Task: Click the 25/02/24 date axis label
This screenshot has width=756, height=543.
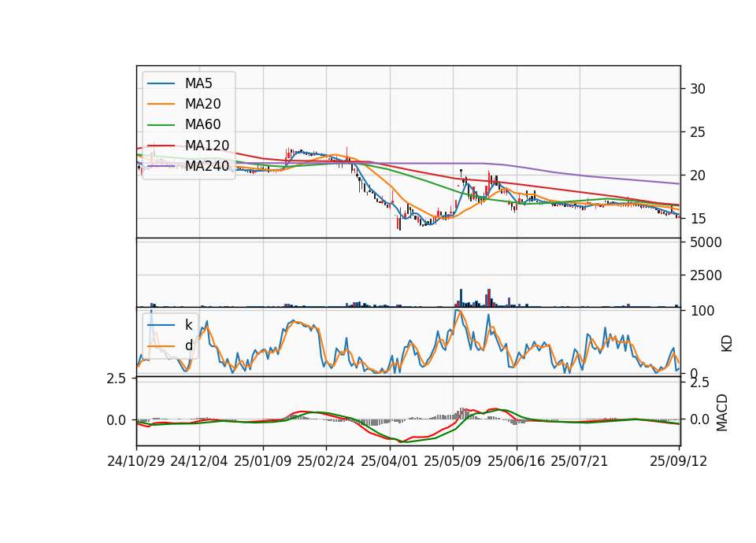Action: pyautogui.click(x=326, y=461)
